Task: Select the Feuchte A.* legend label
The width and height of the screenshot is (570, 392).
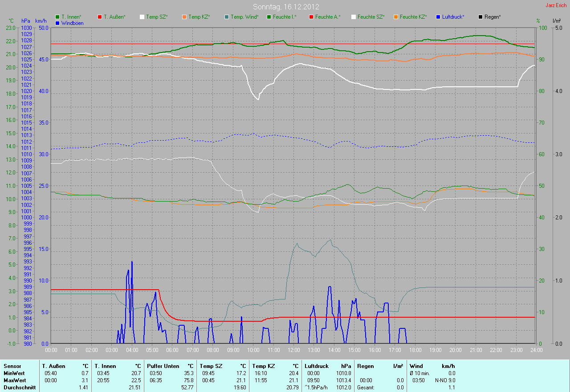Action: (x=327, y=17)
